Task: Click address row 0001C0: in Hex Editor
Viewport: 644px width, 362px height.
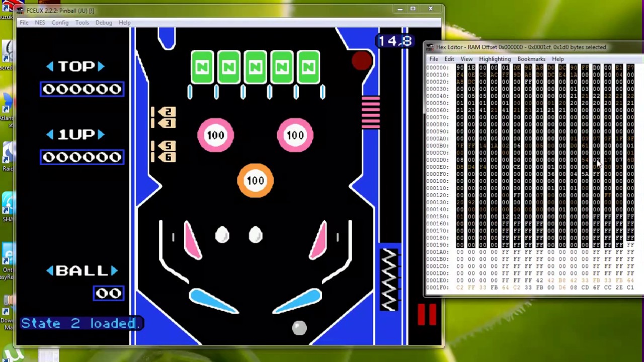Action: coord(437,266)
